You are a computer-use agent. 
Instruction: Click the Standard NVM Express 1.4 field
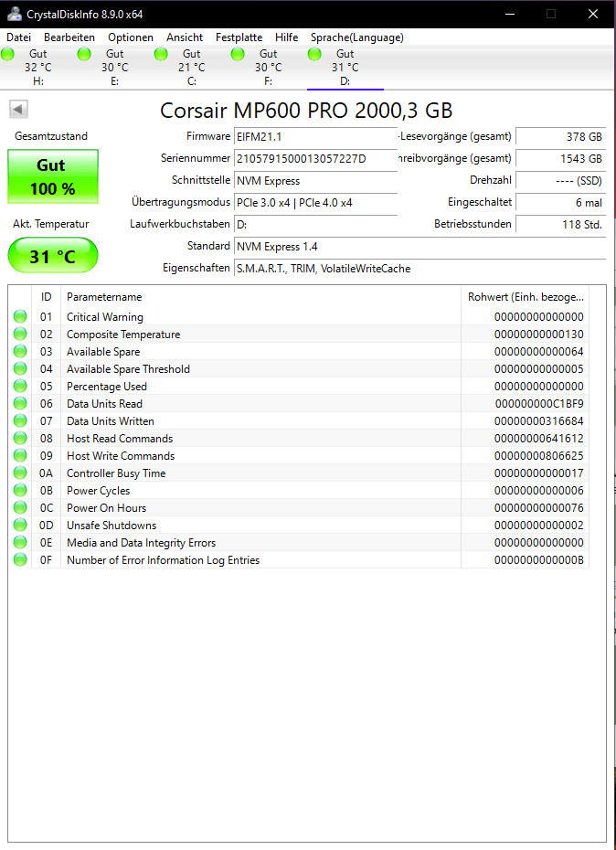(x=420, y=247)
